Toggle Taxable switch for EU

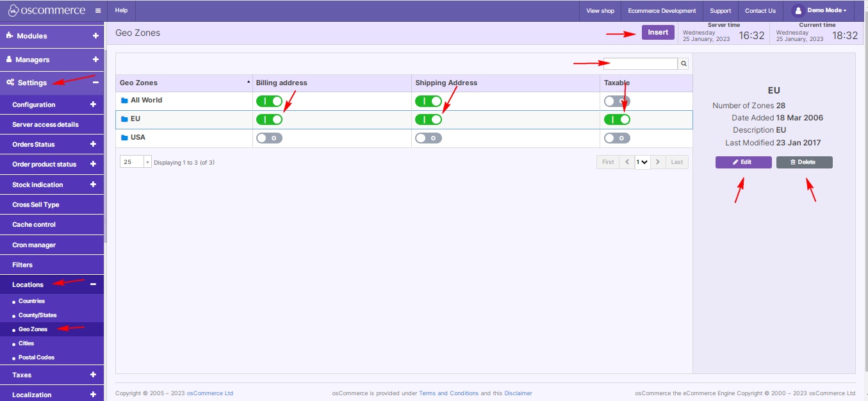pos(617,119)
